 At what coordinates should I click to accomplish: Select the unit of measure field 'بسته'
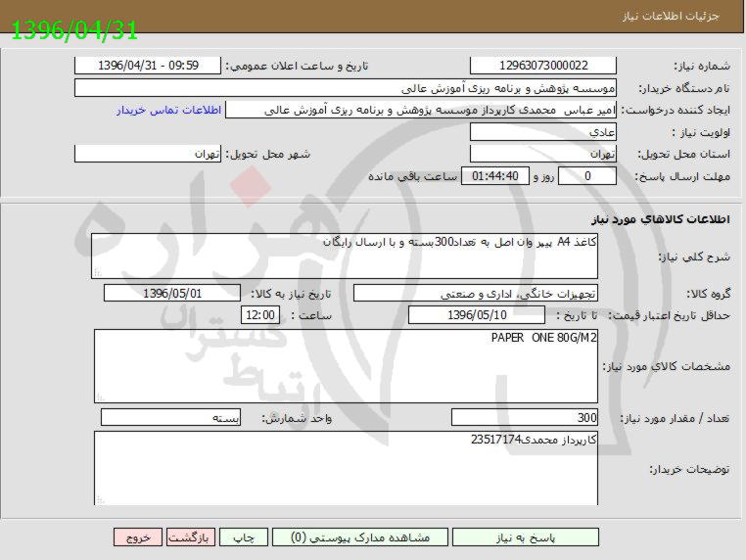pos(170,418)
